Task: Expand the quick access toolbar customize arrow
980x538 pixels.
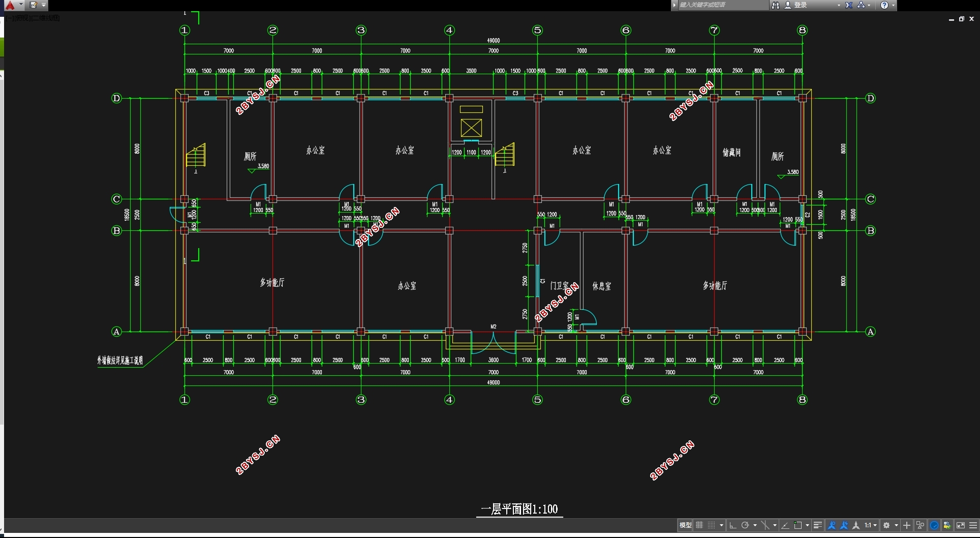Action: (44, 5)
